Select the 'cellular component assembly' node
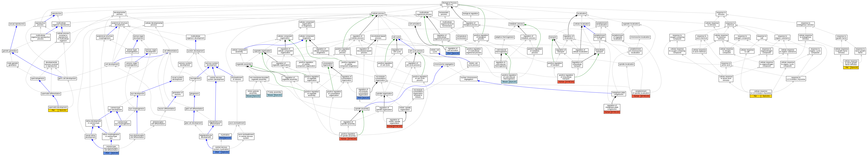Screen dimensions: 868x156 tap(239, 51)
